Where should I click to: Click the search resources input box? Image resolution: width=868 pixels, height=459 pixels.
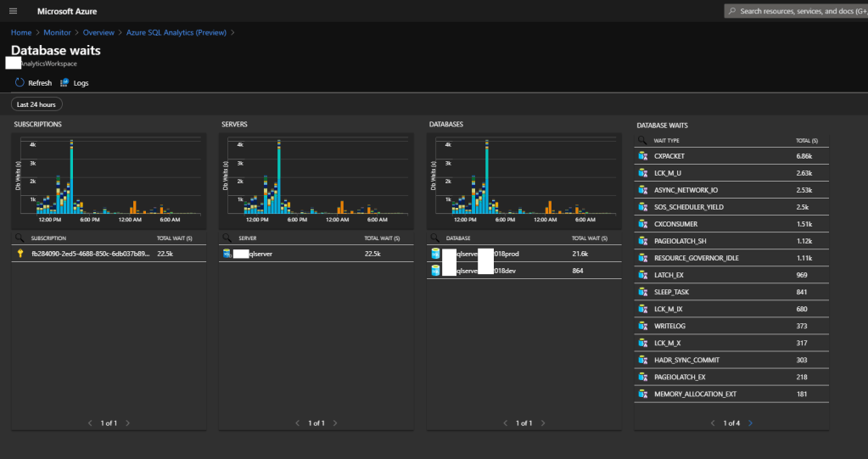[x=798, y=11]
